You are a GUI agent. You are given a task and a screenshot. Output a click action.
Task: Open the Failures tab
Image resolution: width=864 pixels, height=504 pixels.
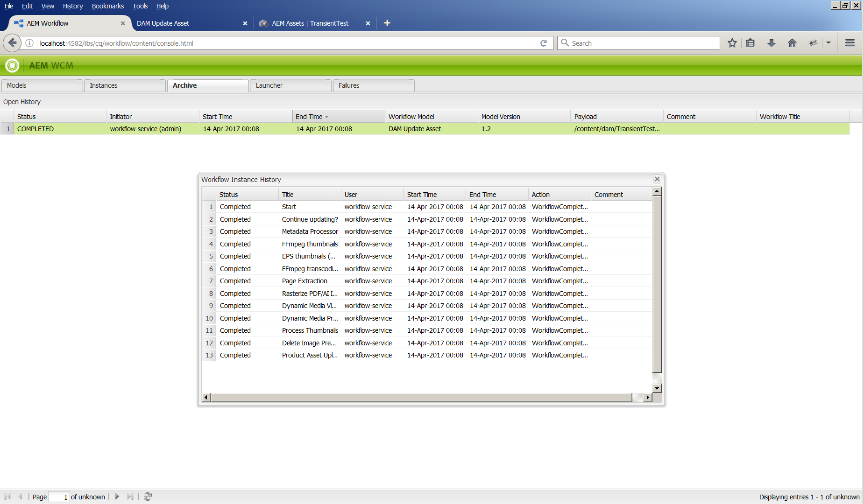point(374,85)
